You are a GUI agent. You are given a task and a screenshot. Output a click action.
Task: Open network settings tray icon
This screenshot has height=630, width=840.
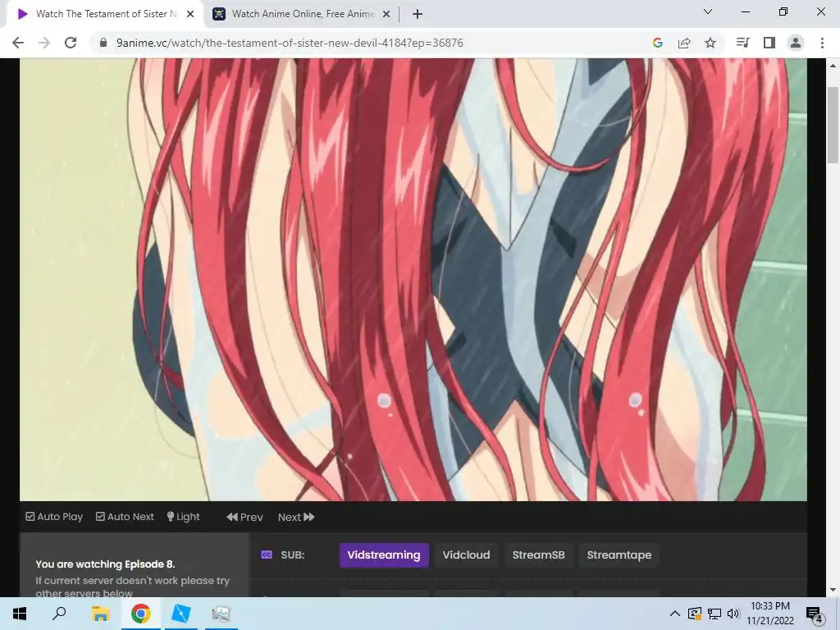(714, 614)
